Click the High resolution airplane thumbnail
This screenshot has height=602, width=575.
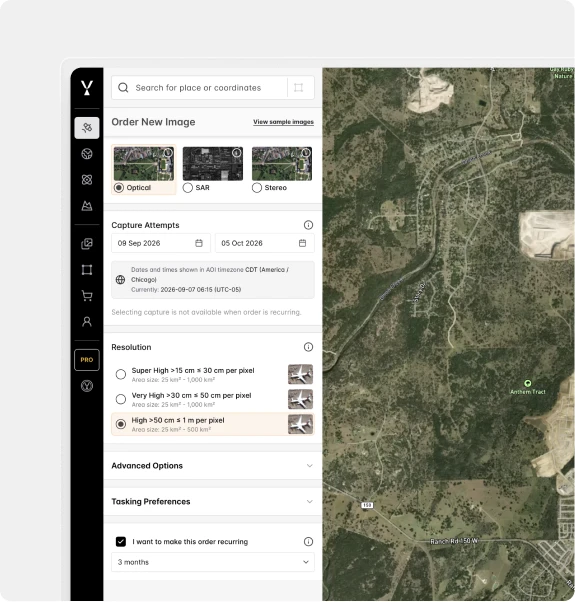tap(301, 424)
